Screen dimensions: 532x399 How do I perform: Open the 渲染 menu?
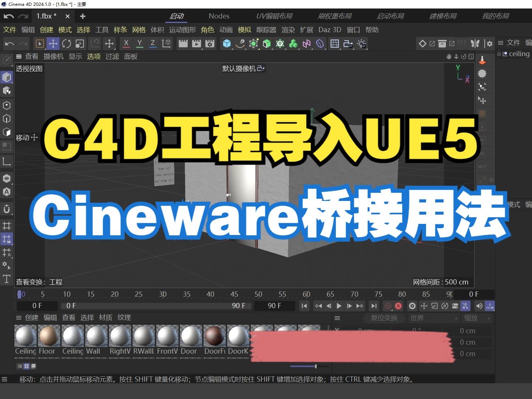click(x=288, y=30)
